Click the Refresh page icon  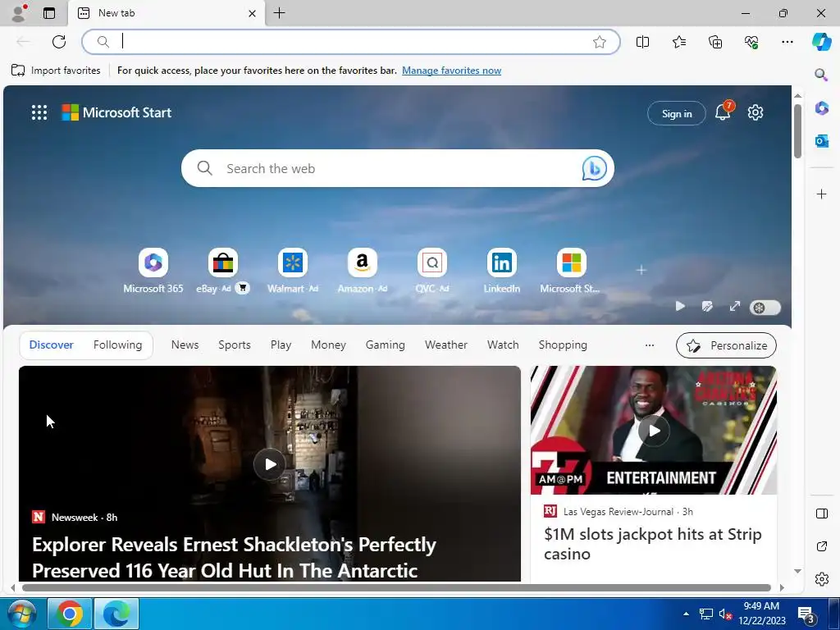click(x=59, y=42)
